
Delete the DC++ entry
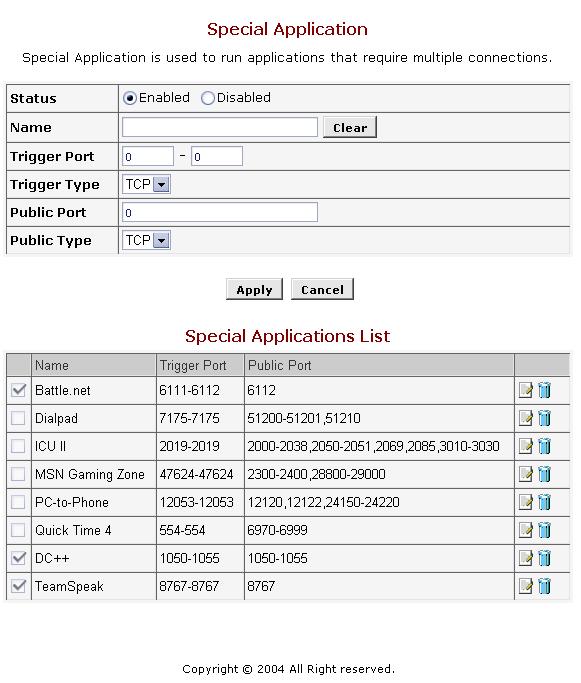(544, 558)
